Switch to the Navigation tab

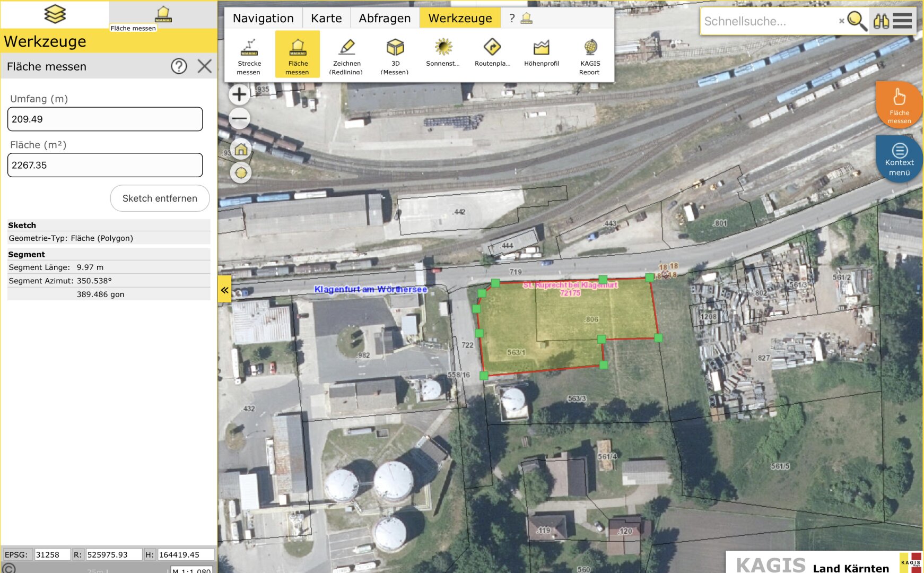pos(263,18)
